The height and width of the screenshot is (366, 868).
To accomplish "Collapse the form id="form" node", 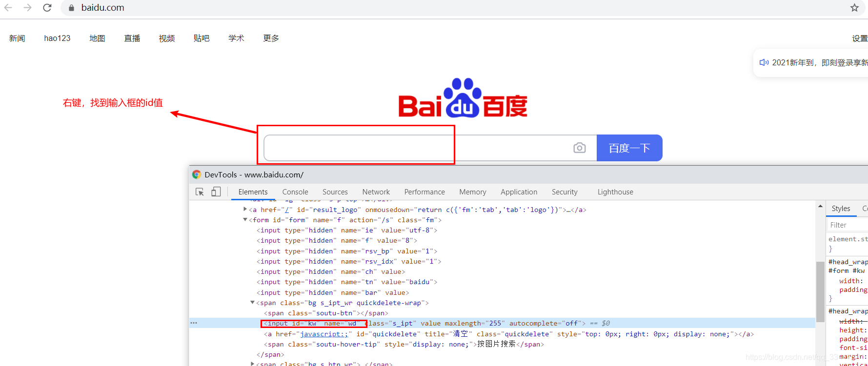I will [x=245, y=220].
